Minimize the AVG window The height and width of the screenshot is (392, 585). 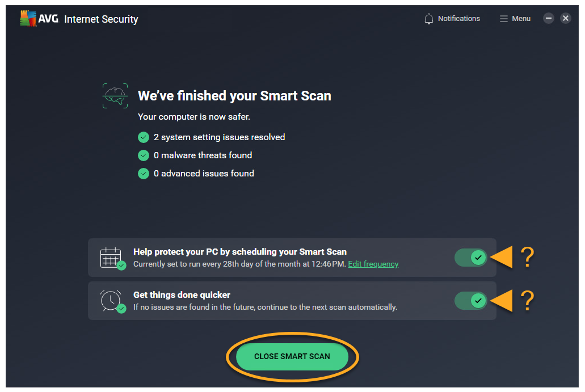click(548, 18)
